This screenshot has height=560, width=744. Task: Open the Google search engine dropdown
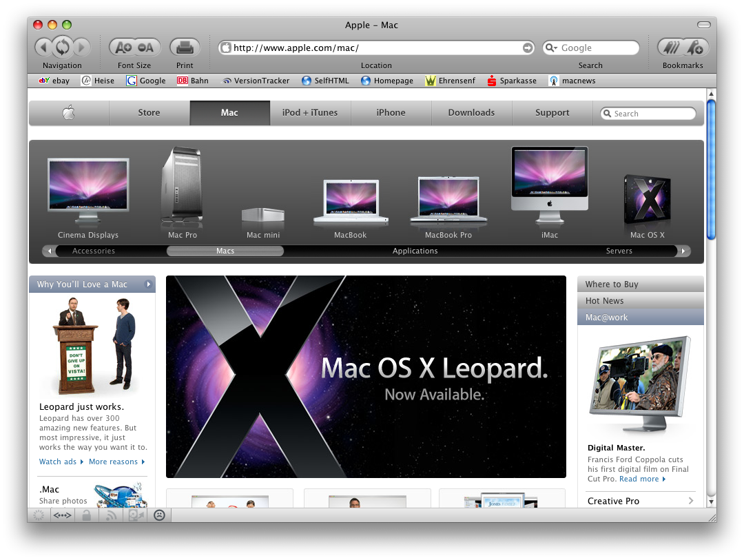pyautogui.click(x=551, y=48)
